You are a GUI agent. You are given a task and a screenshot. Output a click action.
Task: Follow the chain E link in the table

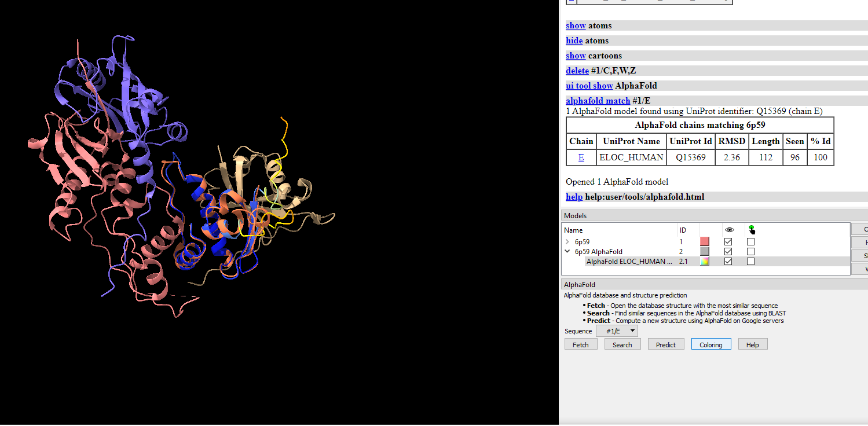[581, 157]
